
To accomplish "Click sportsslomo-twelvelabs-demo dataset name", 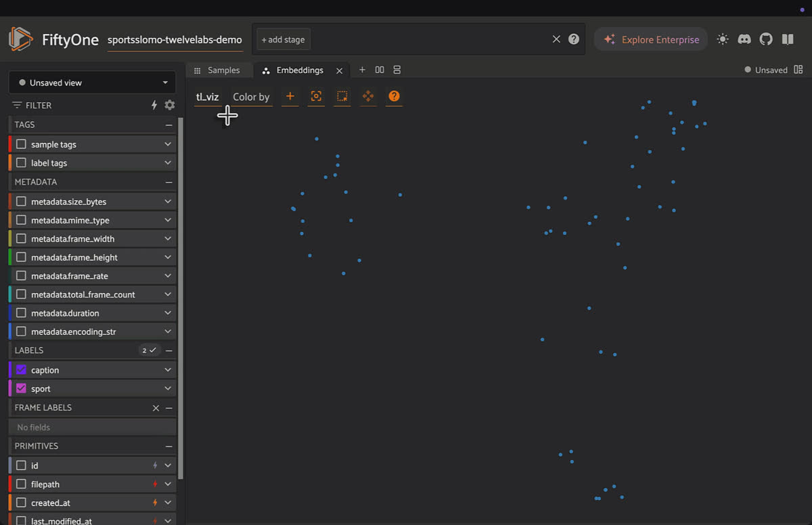I will pos(175,39).
